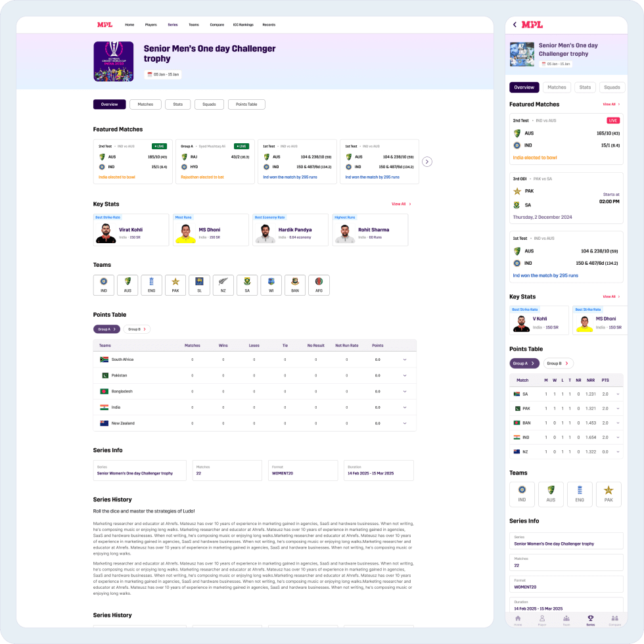Select Group B in desktop Points Table

137,329
